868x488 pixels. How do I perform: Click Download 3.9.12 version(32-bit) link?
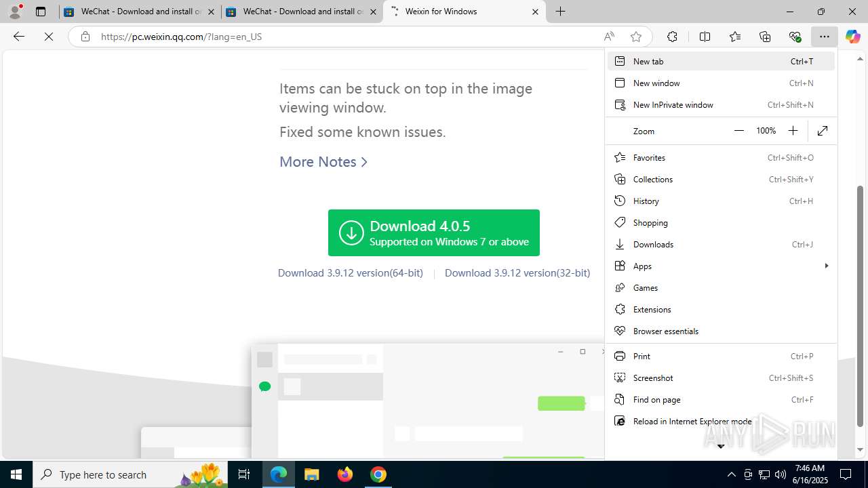(517, 272)
